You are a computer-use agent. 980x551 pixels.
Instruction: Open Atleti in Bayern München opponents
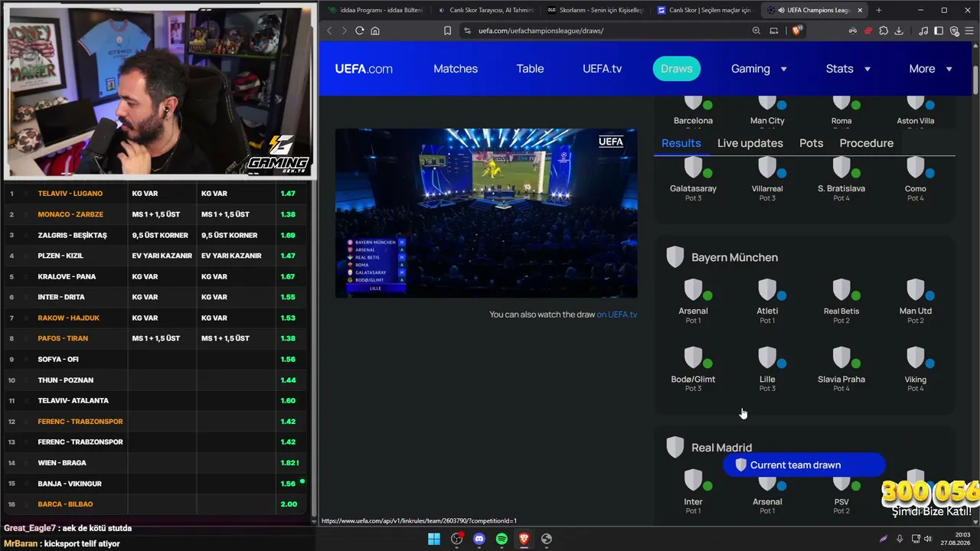767,298
